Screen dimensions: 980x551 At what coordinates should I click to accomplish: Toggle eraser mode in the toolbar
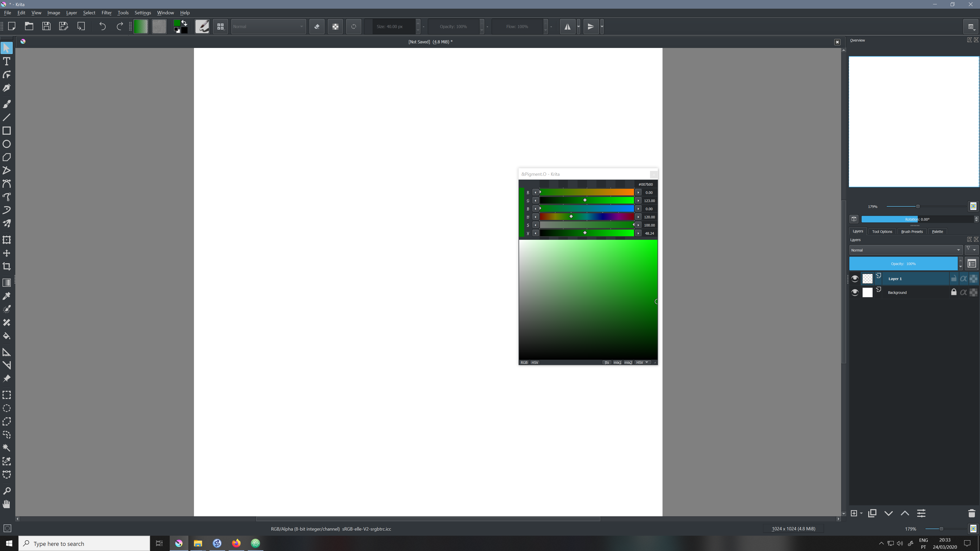click(x=316, y=27)
